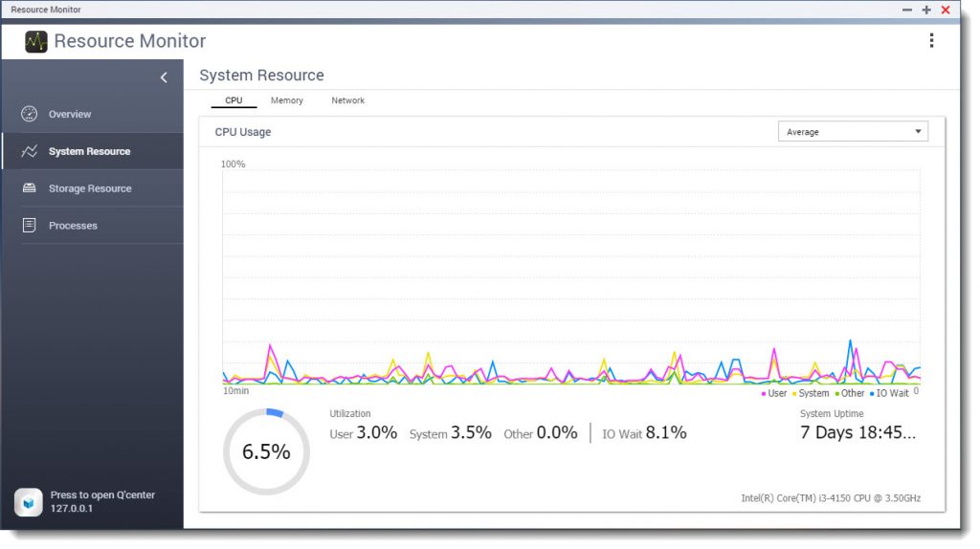Click the Overview gauge icon

(x=30, y=114)
